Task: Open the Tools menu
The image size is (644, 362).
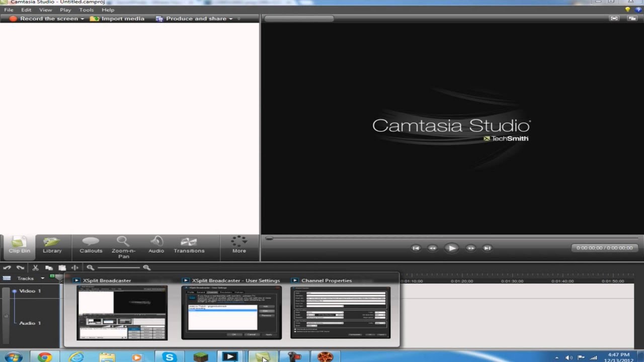Action: pyautogui.click(x=86, y=10)
